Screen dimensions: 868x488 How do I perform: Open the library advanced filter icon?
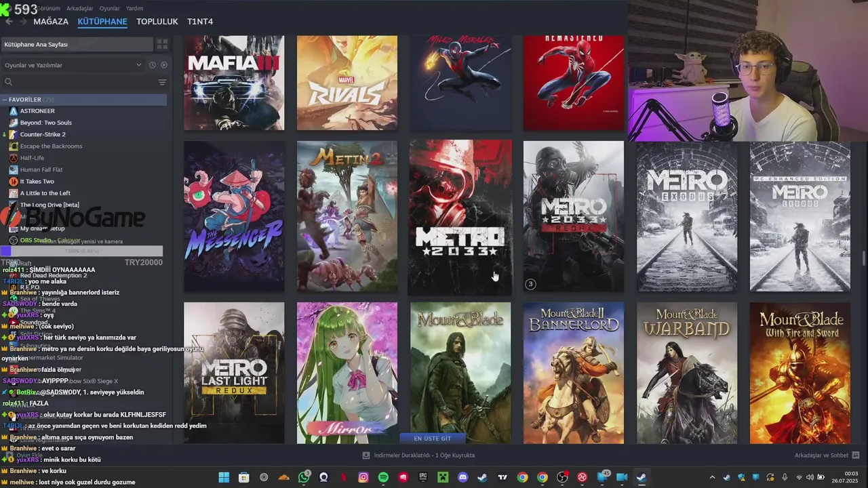[162, 82]
